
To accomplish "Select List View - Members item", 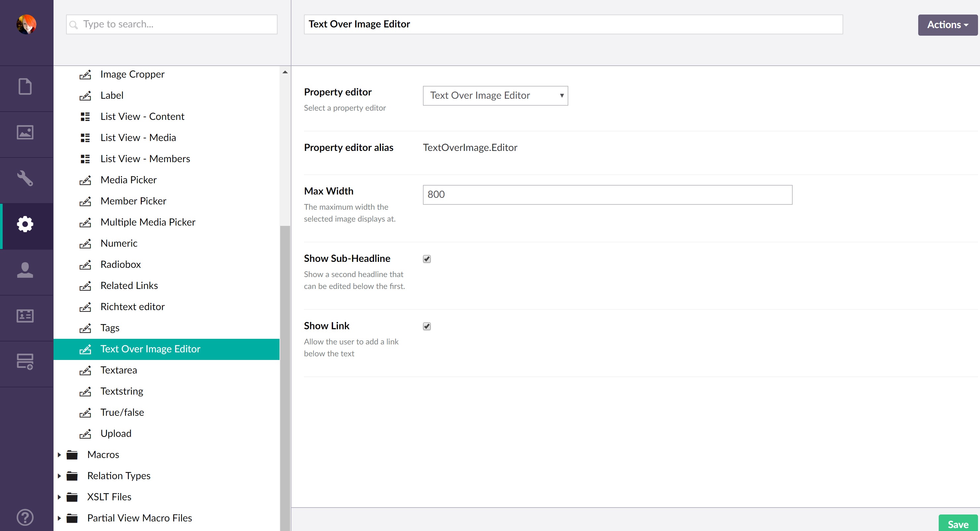I will tap(145, 159).
